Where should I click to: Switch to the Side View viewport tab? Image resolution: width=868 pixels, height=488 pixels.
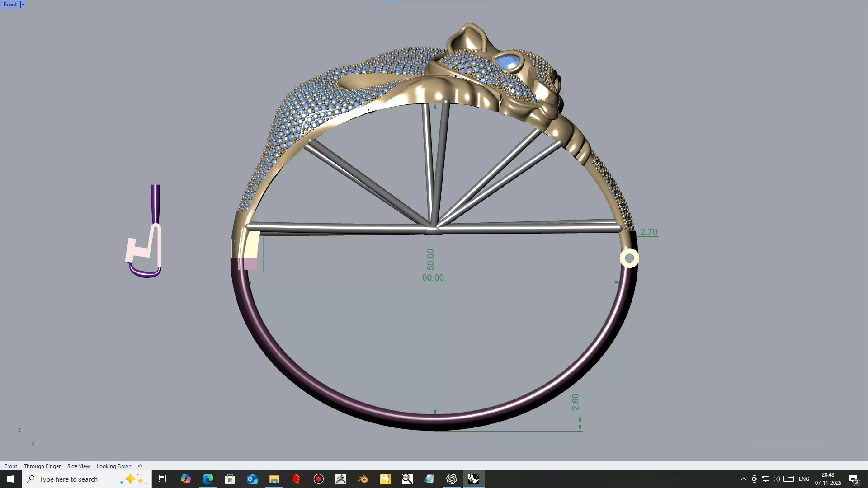[x=78, y=466]
